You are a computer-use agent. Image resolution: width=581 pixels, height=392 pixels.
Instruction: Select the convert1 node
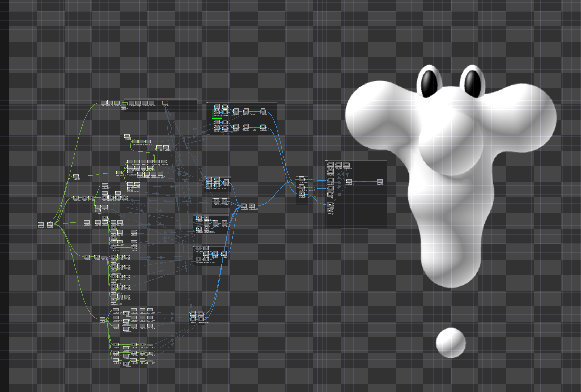click(252, 205)
